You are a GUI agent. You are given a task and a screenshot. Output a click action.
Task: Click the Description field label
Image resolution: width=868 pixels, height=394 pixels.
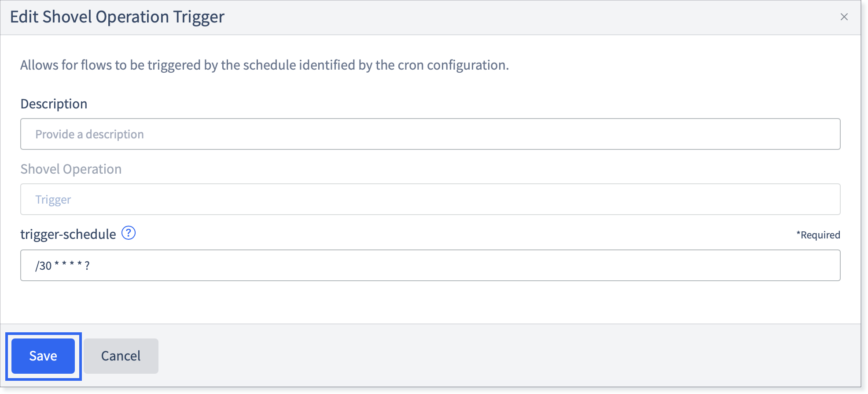[54, 104]
